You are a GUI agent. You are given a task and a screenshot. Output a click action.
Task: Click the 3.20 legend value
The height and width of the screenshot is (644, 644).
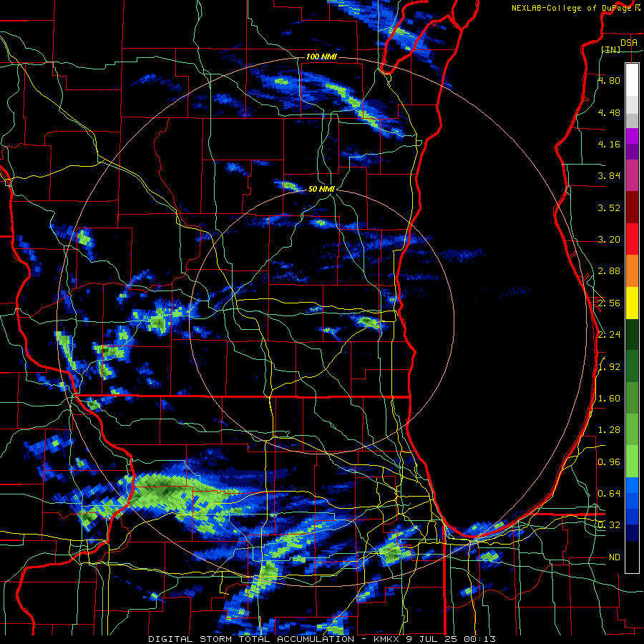tap(609, 240)
